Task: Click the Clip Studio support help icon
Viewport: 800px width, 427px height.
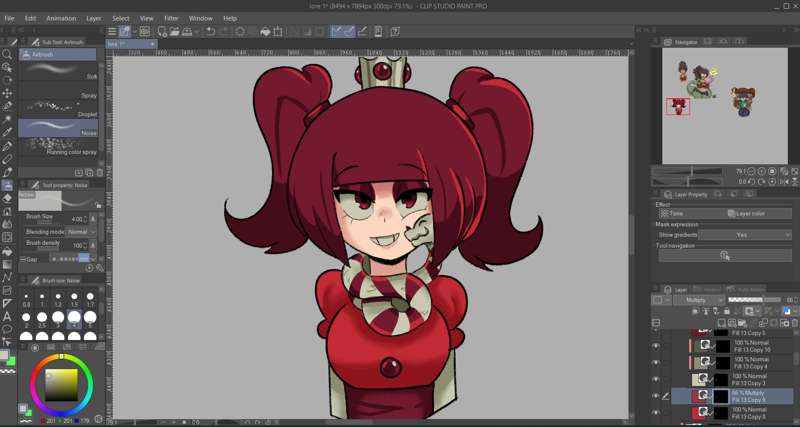Action: coord(395,32)
